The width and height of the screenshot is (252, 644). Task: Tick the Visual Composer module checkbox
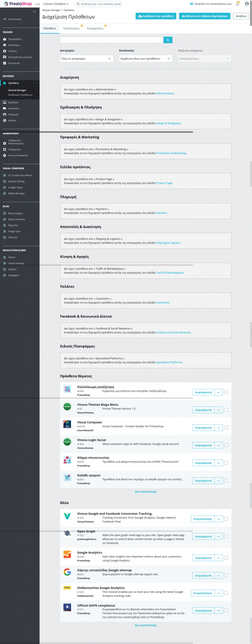[x=226, y=428]
